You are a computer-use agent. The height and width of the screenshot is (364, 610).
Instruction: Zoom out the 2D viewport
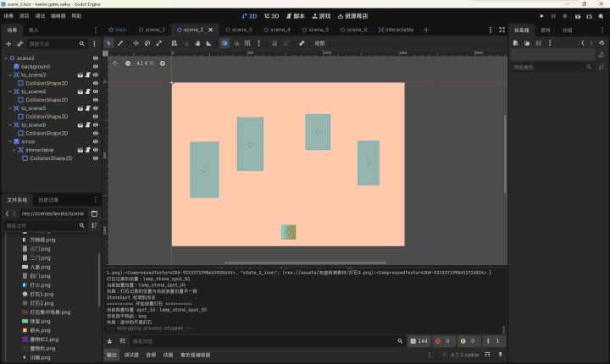coord(128,63)
